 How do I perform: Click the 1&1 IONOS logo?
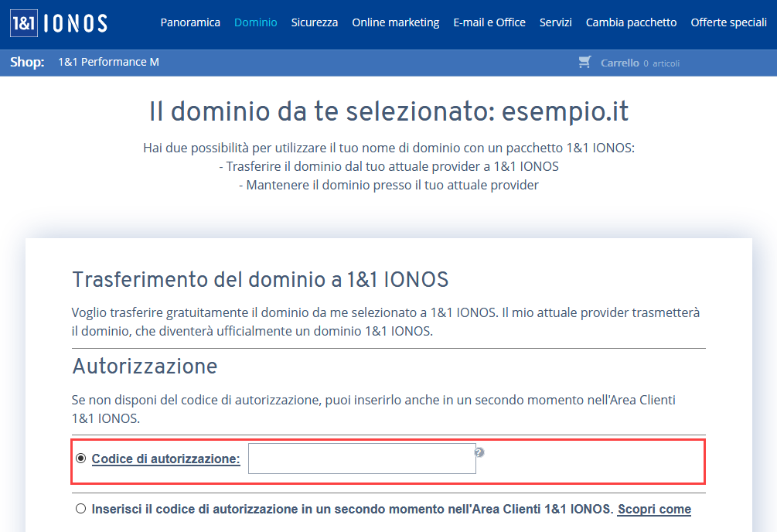point(59,23)
